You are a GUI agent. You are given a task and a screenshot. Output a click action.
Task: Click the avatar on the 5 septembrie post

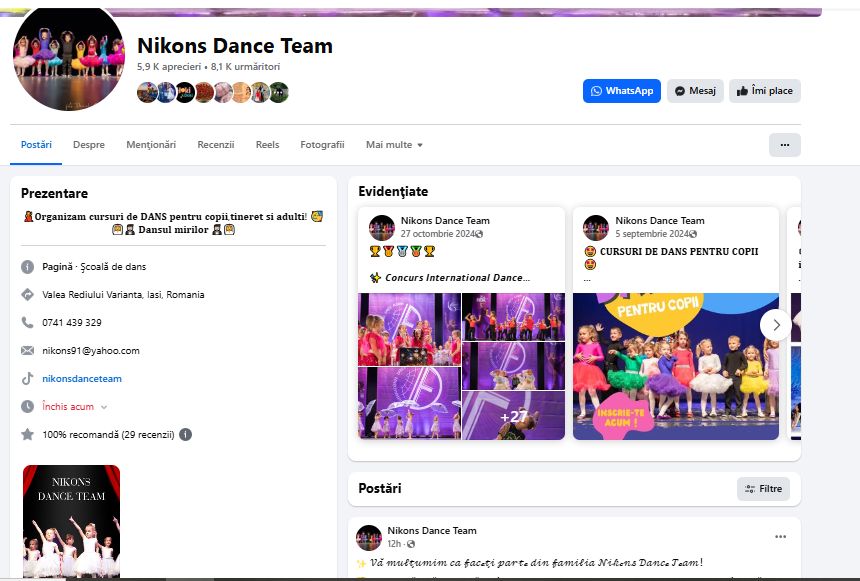click(x=596, y=228)
